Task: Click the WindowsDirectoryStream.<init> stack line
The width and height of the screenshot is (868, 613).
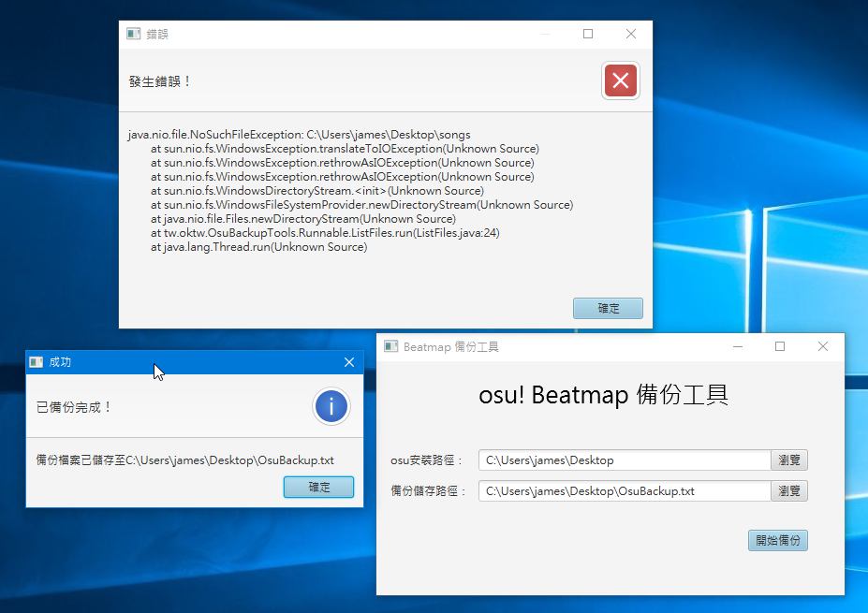Action: pyautogui.click(x=317, y=191)
